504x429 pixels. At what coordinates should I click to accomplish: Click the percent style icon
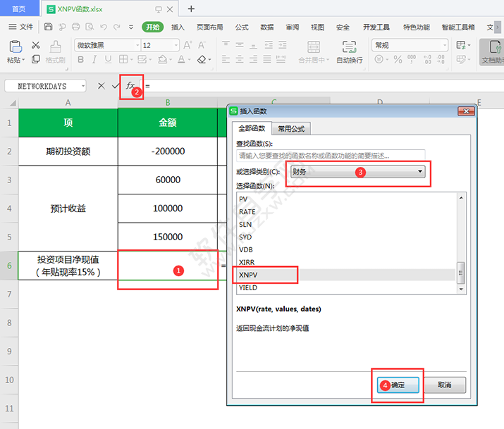(x=398, y=59)
